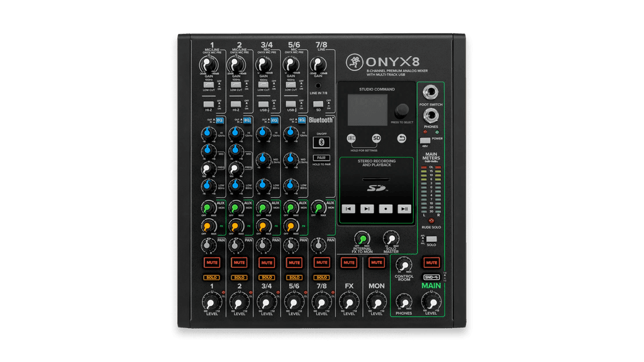The image size is (644, 362).
Task: Toggle SOLO between AFL and PFL
Action: pos(431,239)
